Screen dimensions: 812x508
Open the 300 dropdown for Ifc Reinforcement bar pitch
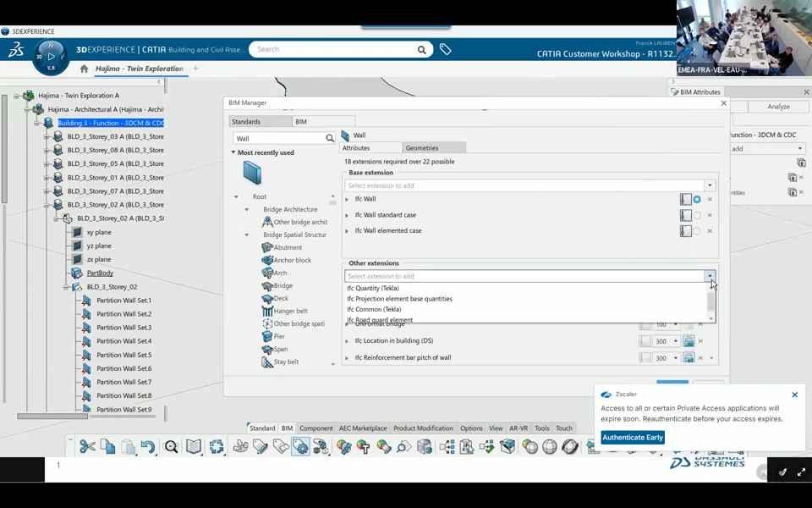tap(675, 358)
